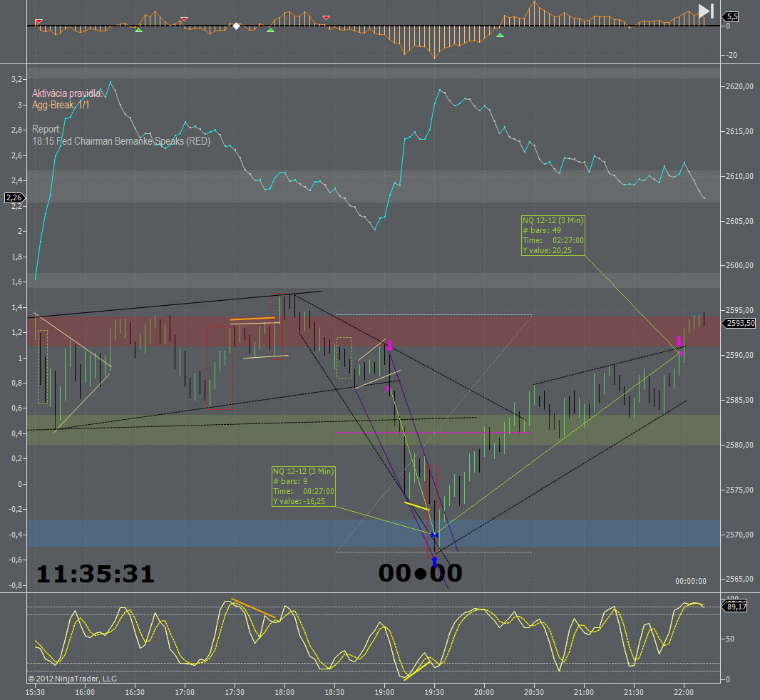760x700 pixels.
Task: Select thick yellow line under bars near 2573
Action: click(417, 507)
